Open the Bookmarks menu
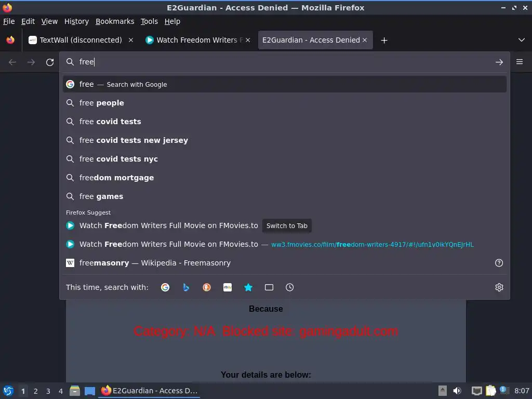The height and width of the screenshot is (399, 532). [115, 21]
